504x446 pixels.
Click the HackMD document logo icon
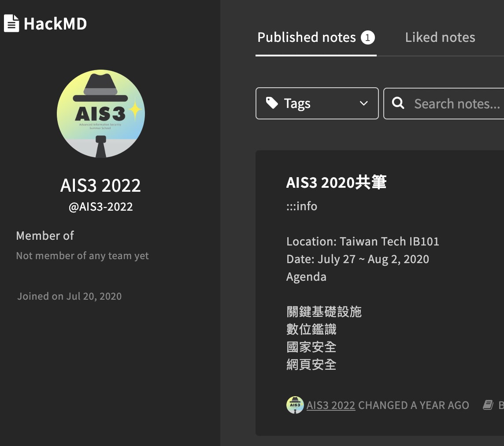11,23
